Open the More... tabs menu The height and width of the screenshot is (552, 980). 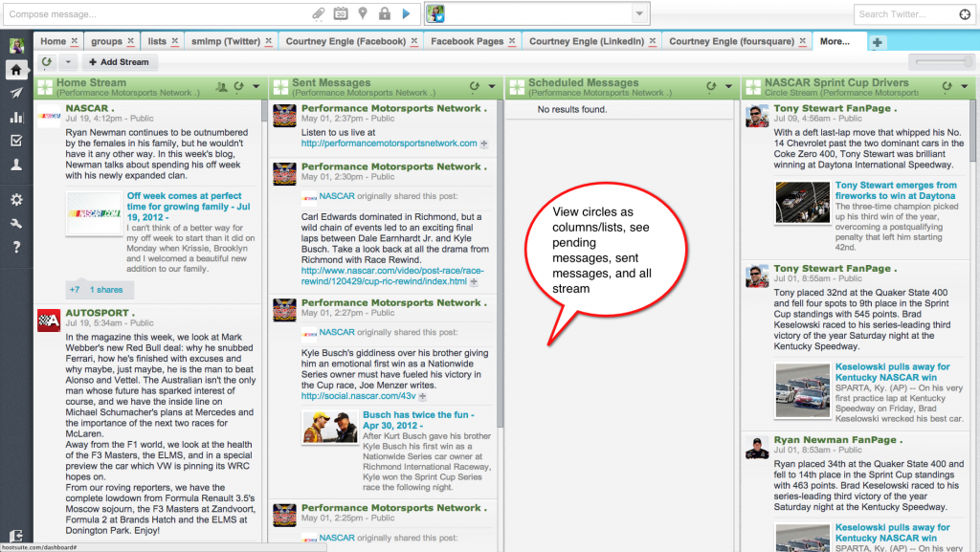point(835,41)
